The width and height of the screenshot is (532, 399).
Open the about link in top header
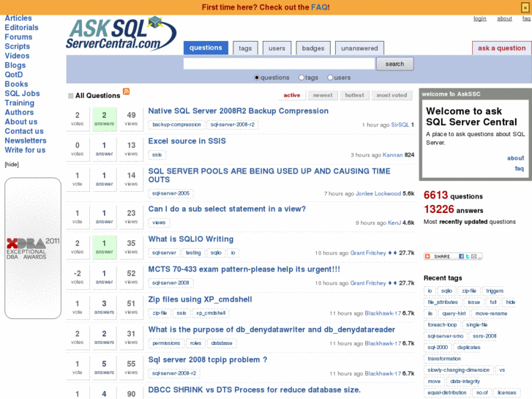pyautogui.click(x=504, y=19)
